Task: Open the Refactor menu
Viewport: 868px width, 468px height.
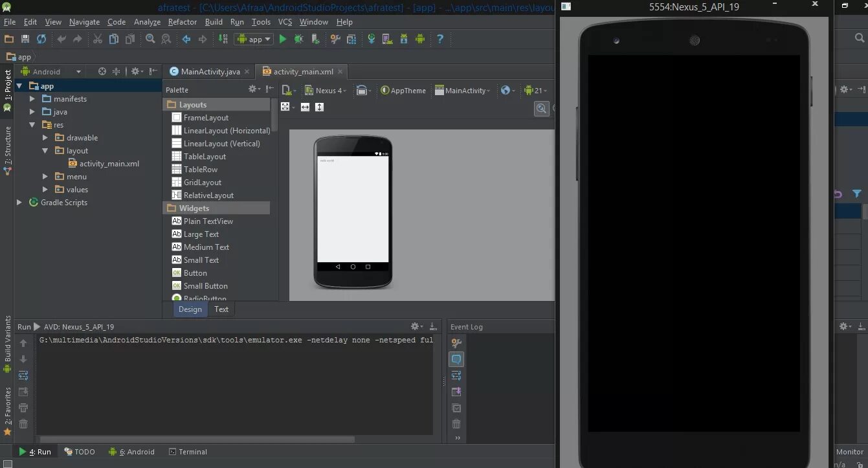Action: (182, 22)
